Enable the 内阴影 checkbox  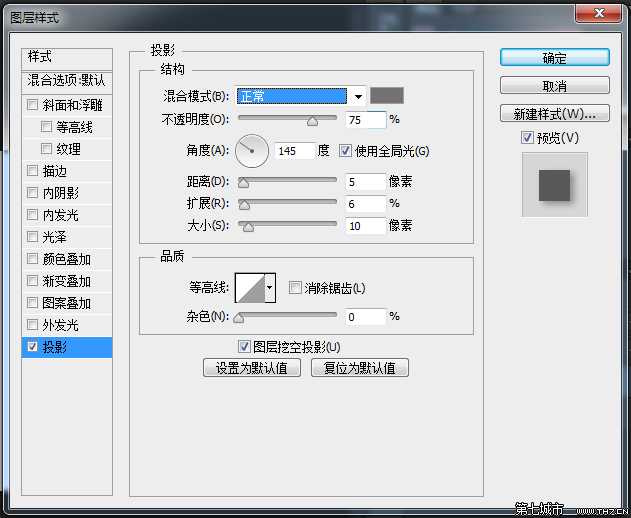32,193
